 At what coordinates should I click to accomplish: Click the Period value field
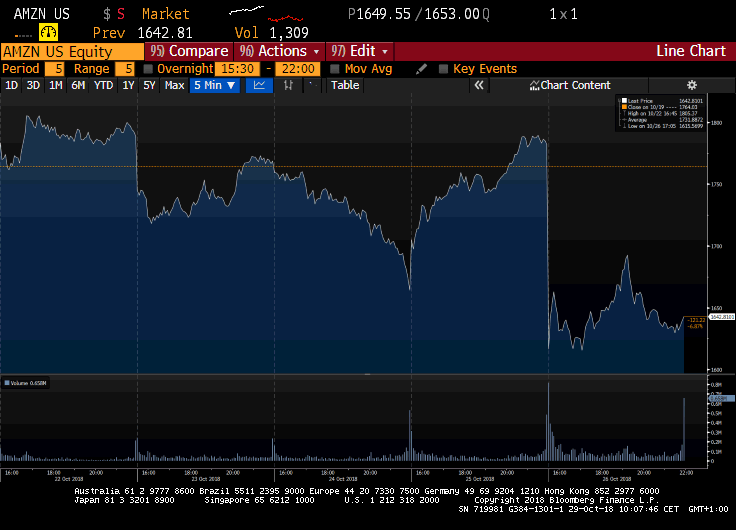pos(54,69)
